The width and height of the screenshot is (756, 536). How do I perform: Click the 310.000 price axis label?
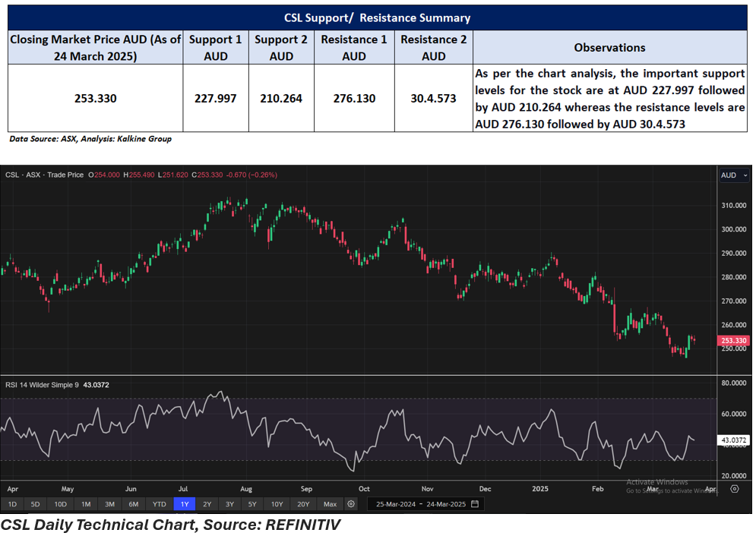coord(734,206)
